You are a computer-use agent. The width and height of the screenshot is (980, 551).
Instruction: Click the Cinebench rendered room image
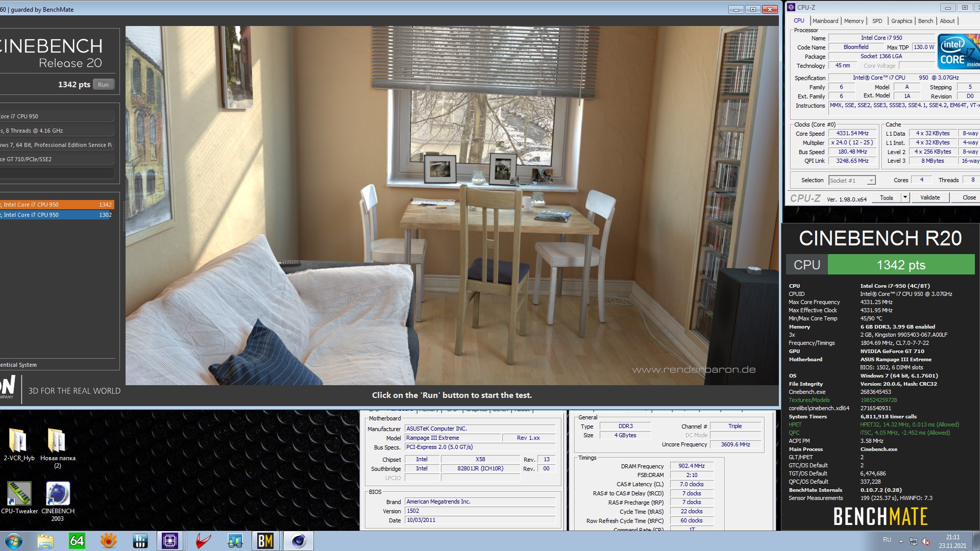tap(452, 205)
